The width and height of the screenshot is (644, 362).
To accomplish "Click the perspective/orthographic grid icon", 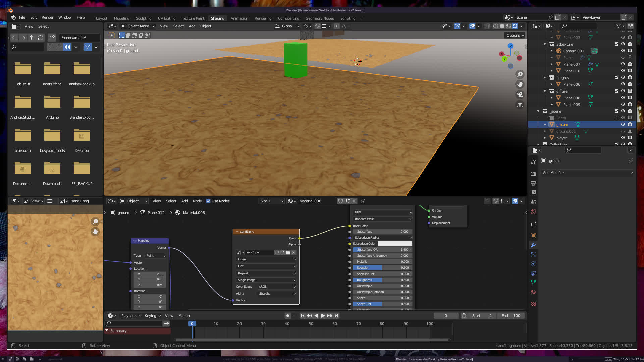I will point(520,105).
